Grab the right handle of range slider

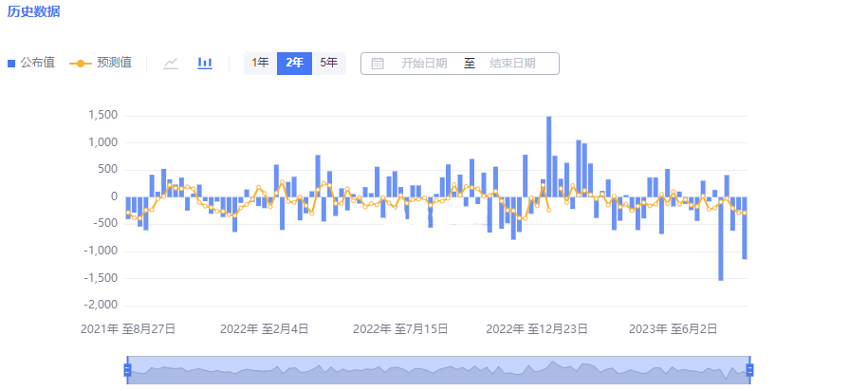point(749,370)
